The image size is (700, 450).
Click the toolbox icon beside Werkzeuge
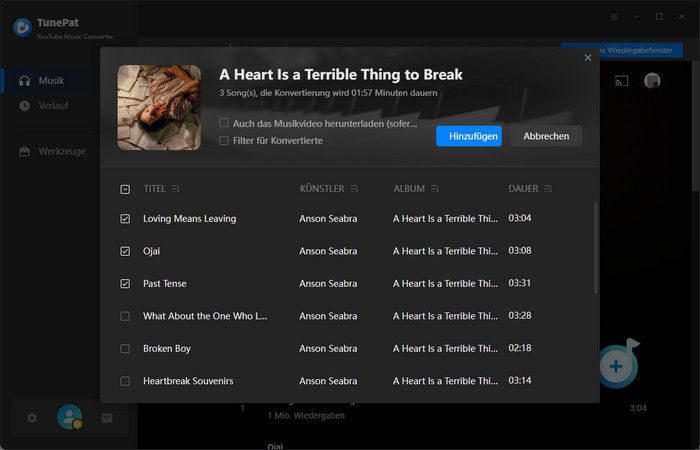coord(25,151)
